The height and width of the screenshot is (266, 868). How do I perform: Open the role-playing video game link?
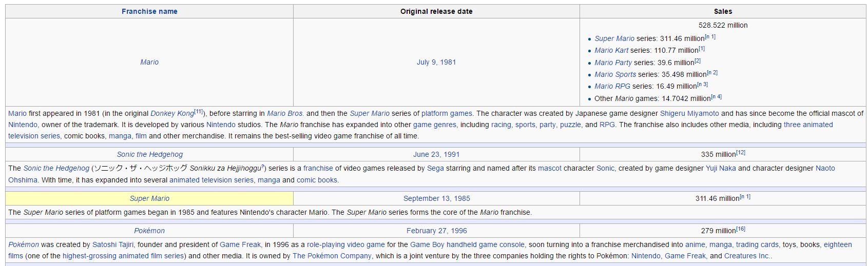coord(346,244)
